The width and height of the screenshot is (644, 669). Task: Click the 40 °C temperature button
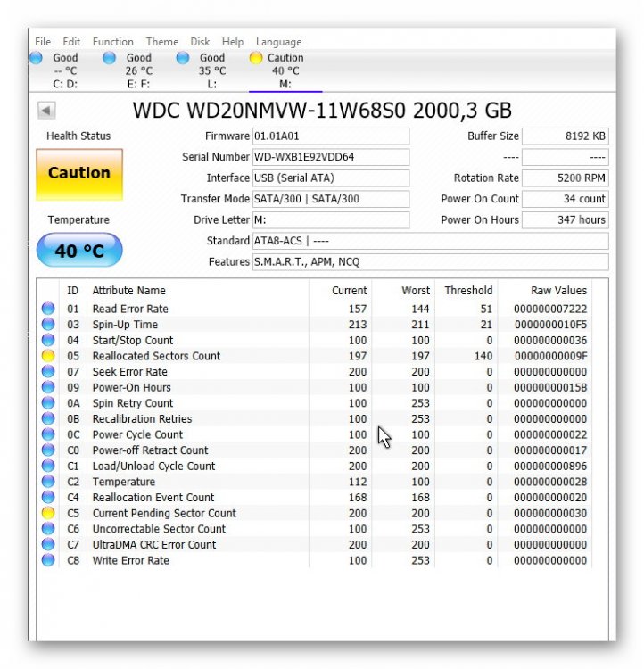(79, 251)
